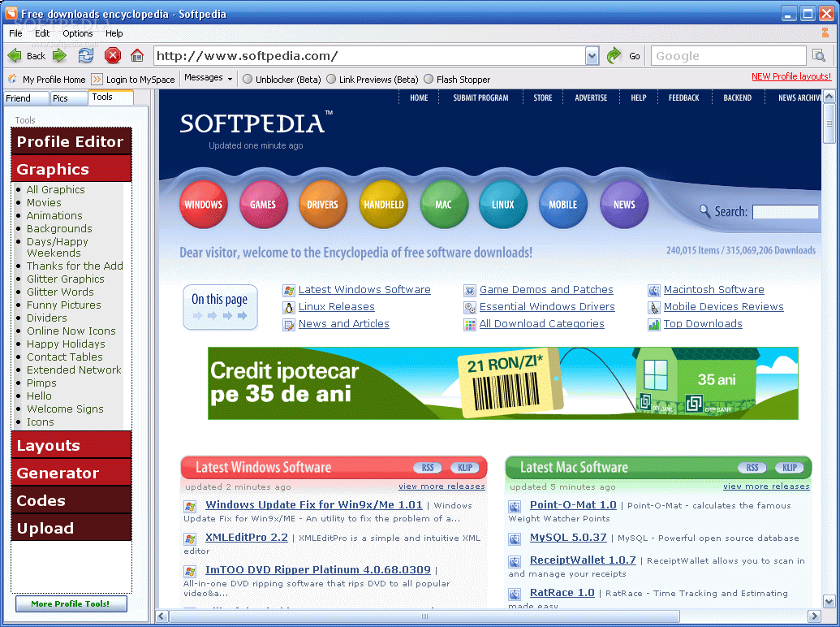The height and width of the screenshot is (627, 840).
Task: Switch to the Pics tab
Action: tap(68, 98)
